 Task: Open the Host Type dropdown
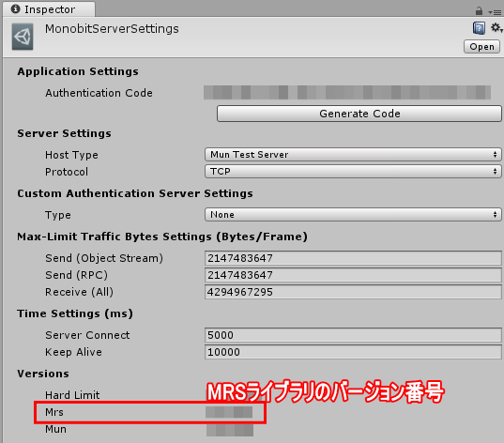(x=353, y=155)
